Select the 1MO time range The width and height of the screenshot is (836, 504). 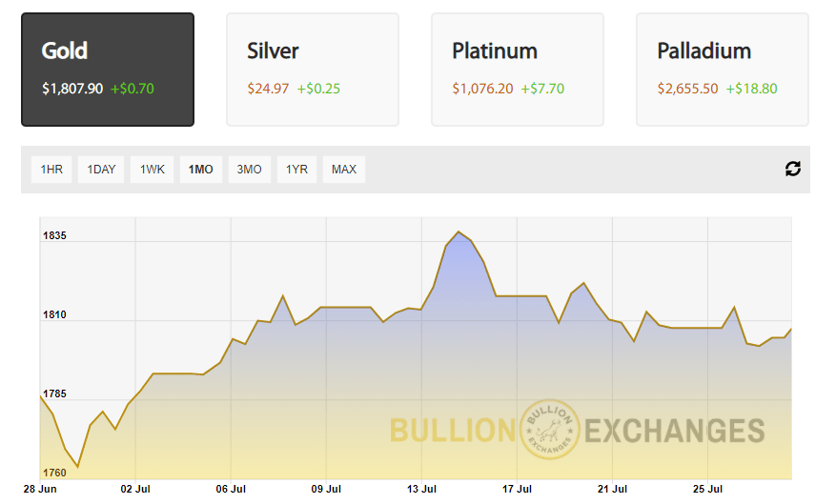pos(201,170)
